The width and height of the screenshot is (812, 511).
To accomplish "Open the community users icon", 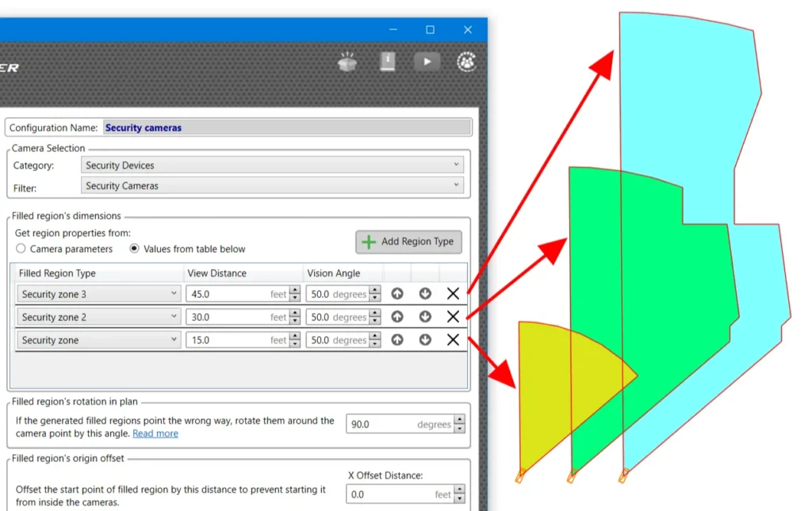I will [x=467, y=62].
